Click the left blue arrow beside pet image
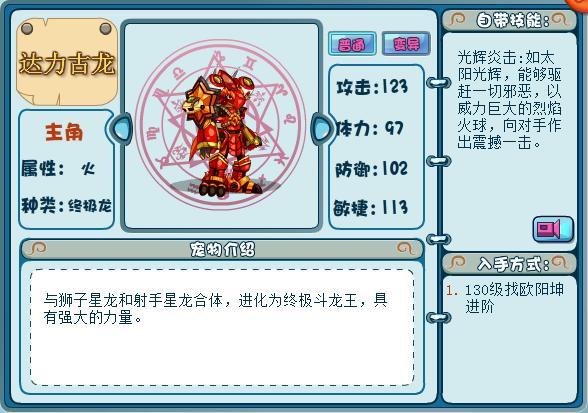588x413 pixels. 122,128
